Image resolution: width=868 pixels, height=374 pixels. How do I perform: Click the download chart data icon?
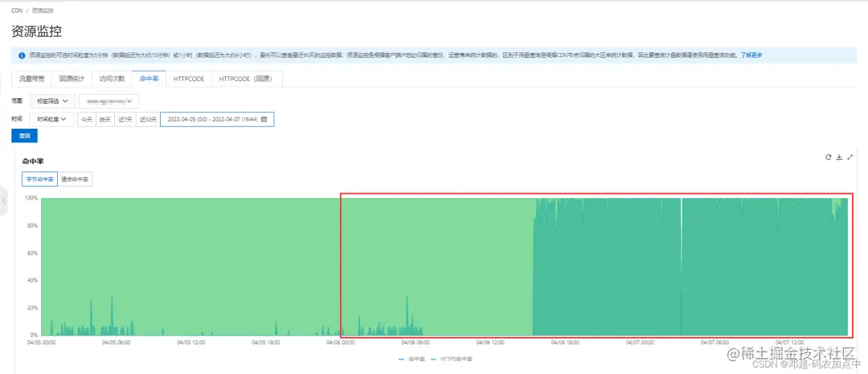point(839,158)
